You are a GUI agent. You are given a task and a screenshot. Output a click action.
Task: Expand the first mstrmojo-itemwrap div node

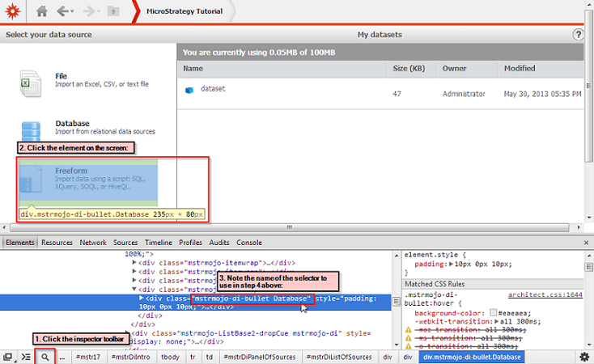click(x=134, y=262)
